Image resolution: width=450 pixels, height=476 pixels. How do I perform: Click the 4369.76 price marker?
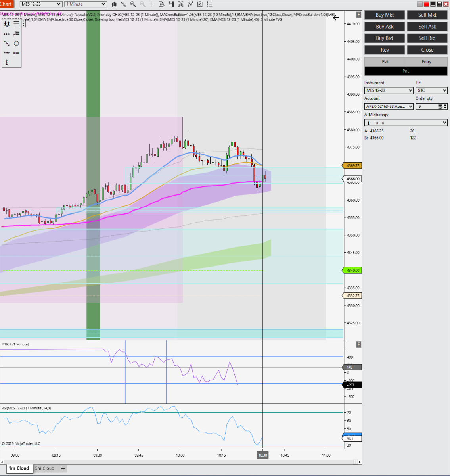tap(352, 165)
